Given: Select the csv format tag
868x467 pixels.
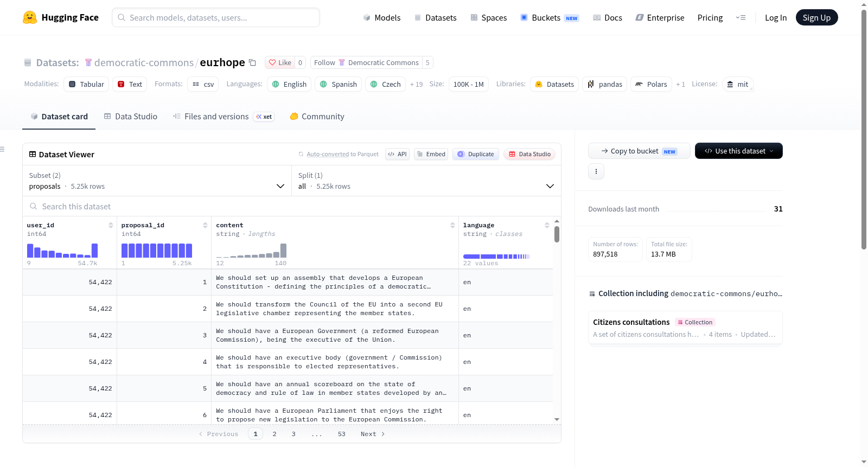Looking at the screenshot, I should (203, 84).
